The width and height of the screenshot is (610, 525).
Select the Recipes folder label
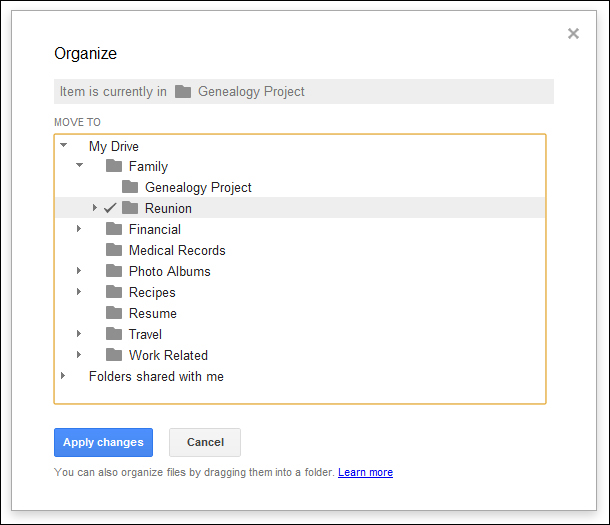coord(152,292)
